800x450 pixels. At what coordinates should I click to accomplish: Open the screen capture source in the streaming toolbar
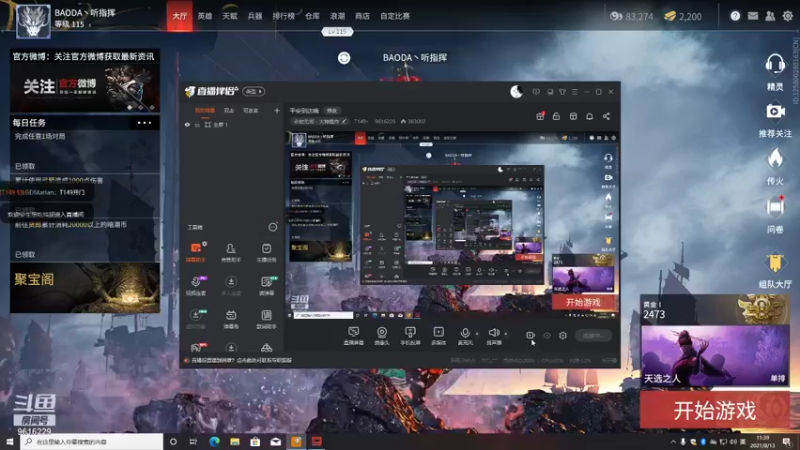[x=354, y=336]
